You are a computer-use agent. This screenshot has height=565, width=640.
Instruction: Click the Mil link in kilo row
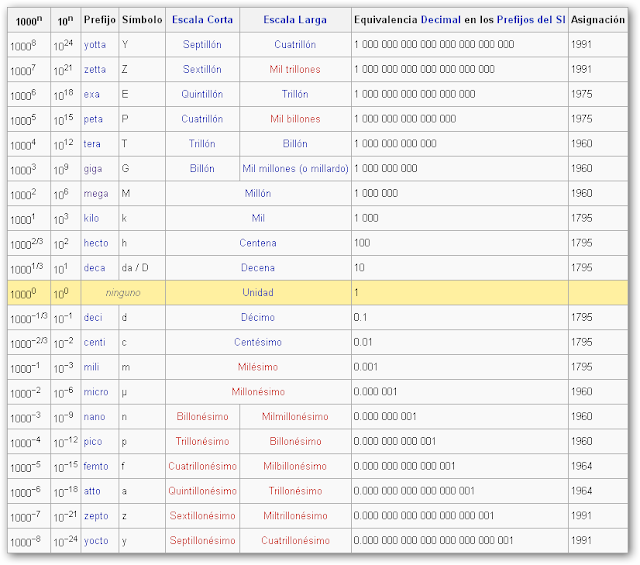coord(258,218)
